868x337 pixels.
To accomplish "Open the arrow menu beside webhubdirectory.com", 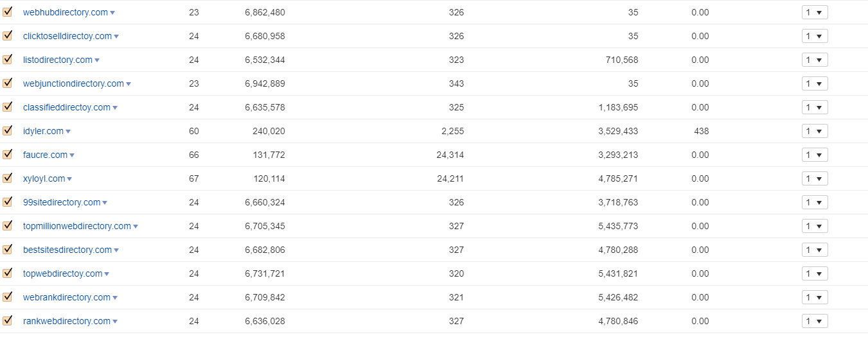I will coord(112,13).
